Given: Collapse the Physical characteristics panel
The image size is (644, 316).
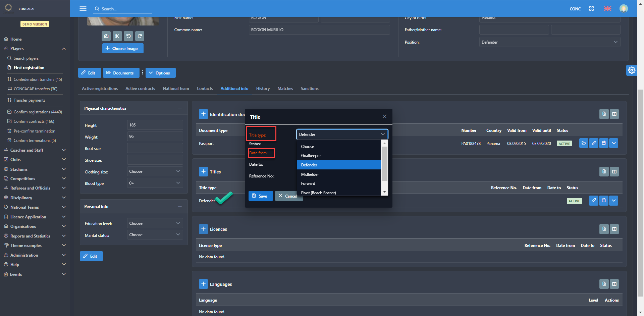Looking at the screenshot, I should click(x=180, y=108).
